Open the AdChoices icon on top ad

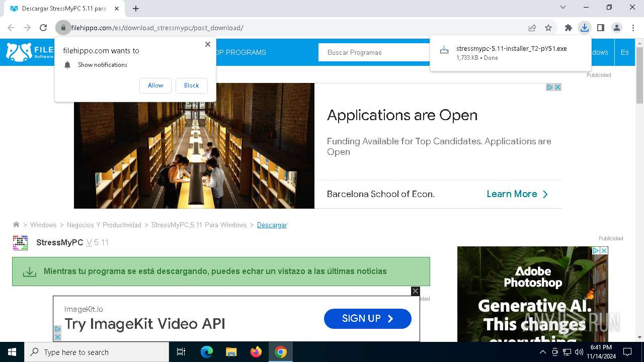point(550,87)
